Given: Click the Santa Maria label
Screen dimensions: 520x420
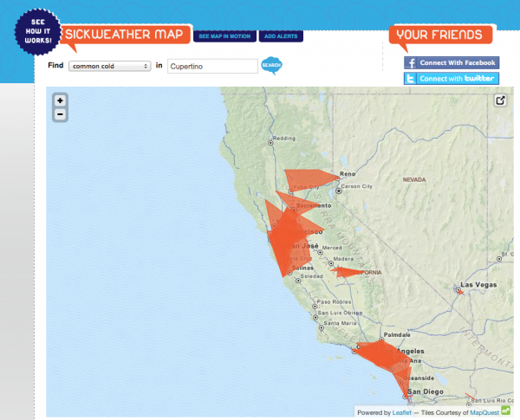Looking at the screenshot, I should click(340, 323).
